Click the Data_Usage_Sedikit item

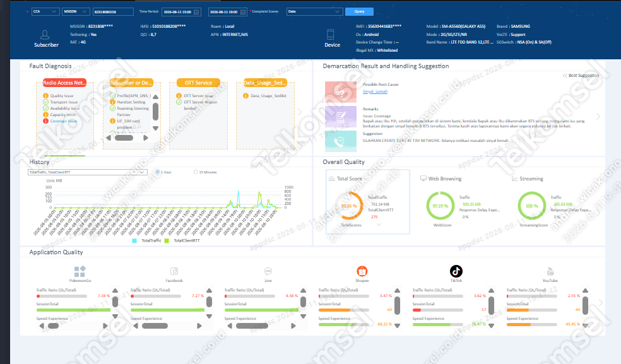[x=268, y=96]
